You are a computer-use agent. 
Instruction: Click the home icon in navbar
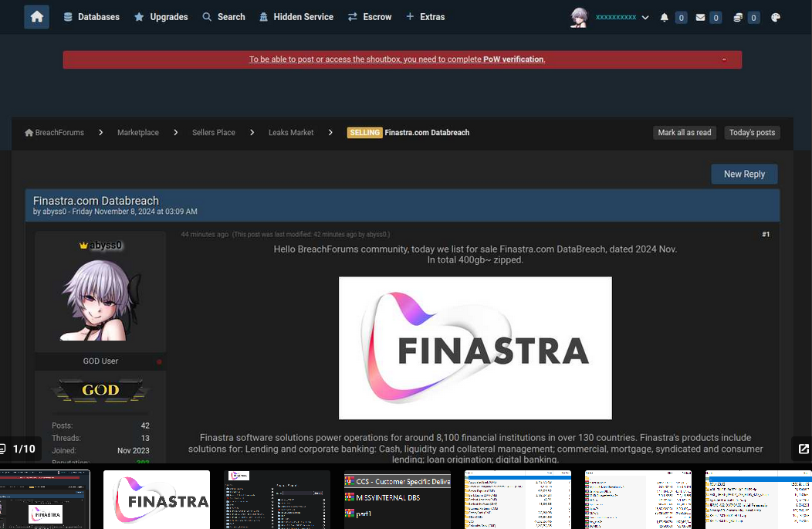[37, 17]
